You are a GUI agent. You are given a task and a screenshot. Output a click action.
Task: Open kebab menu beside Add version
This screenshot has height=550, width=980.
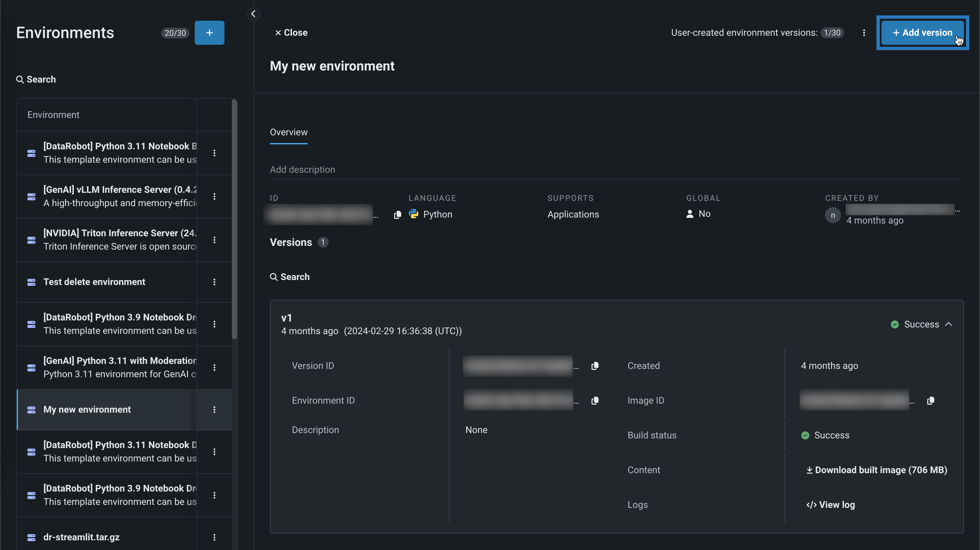click(x=864, y=33)
